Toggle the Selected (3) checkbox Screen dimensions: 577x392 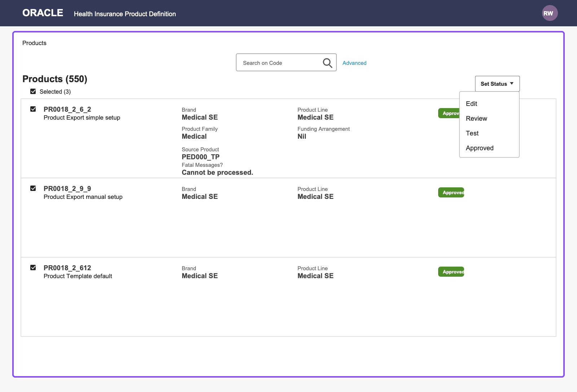pyautogui.click(x=33, y=92)
